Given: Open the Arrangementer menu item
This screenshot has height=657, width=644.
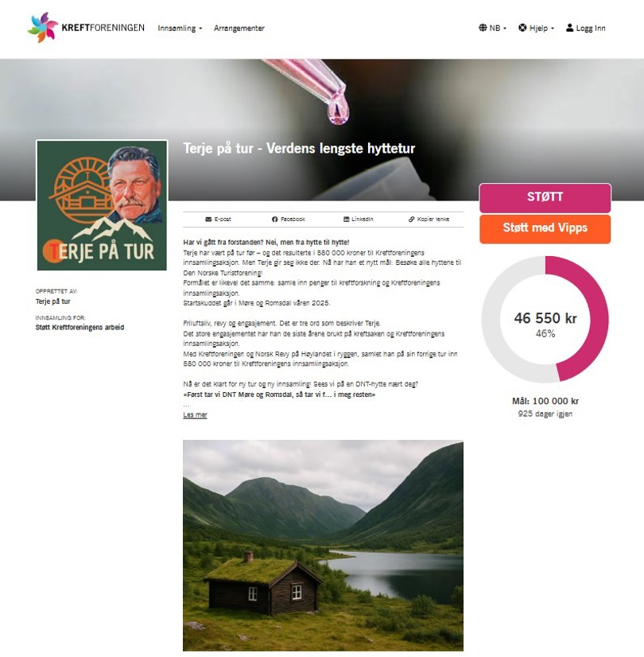Looking at the screenshot, I should tap(239, 28).
